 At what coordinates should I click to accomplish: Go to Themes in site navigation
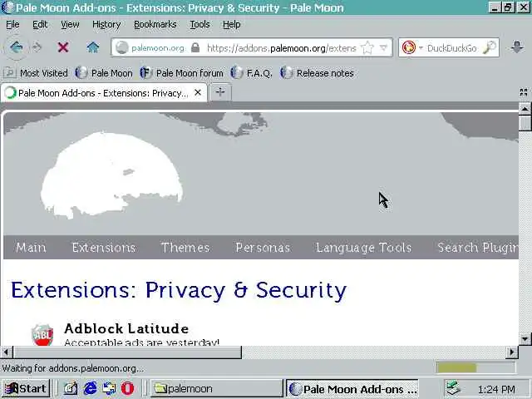tap(185, 248)
